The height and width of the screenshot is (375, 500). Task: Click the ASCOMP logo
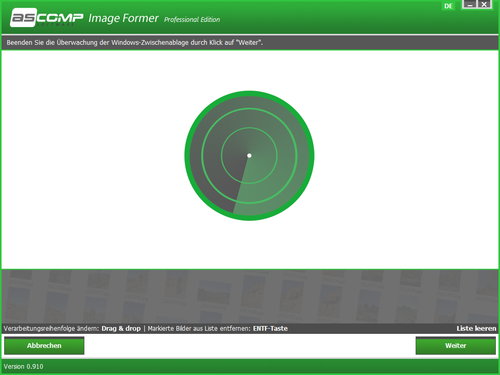pyautogui.click(x=47, y=18)
